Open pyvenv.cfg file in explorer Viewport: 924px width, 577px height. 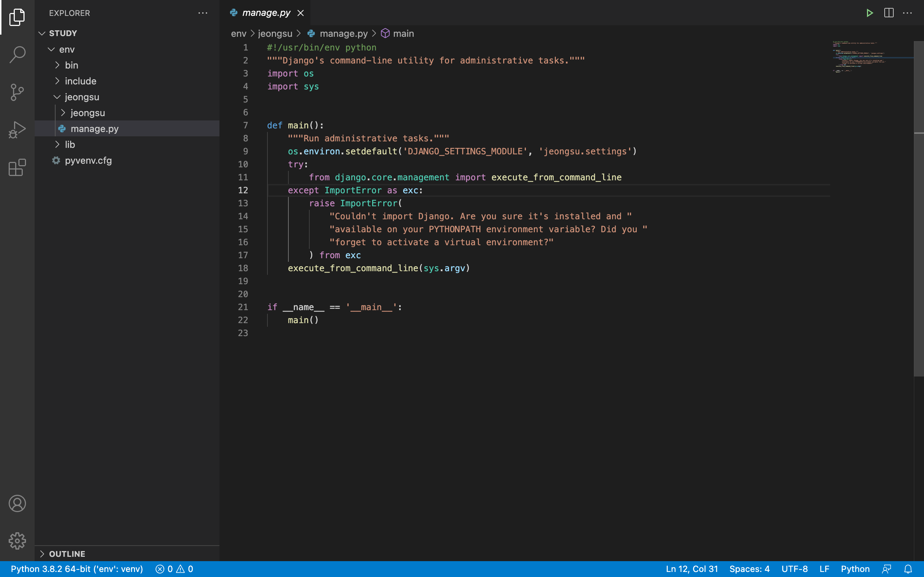[88, 161]
